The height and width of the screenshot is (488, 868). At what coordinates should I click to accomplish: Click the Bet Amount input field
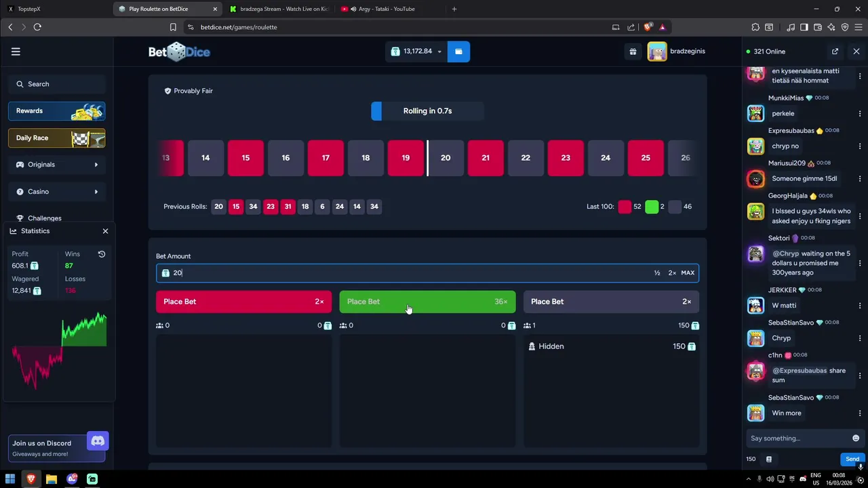[427, 272]
